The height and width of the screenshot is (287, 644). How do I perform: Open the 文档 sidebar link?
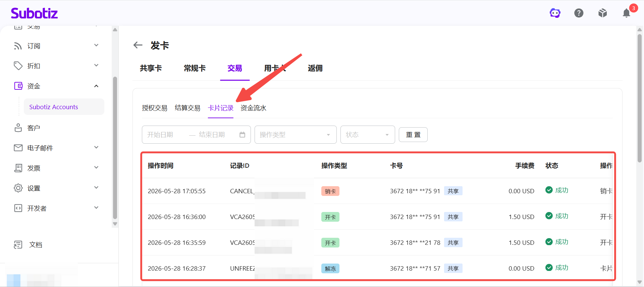point(36,245)
